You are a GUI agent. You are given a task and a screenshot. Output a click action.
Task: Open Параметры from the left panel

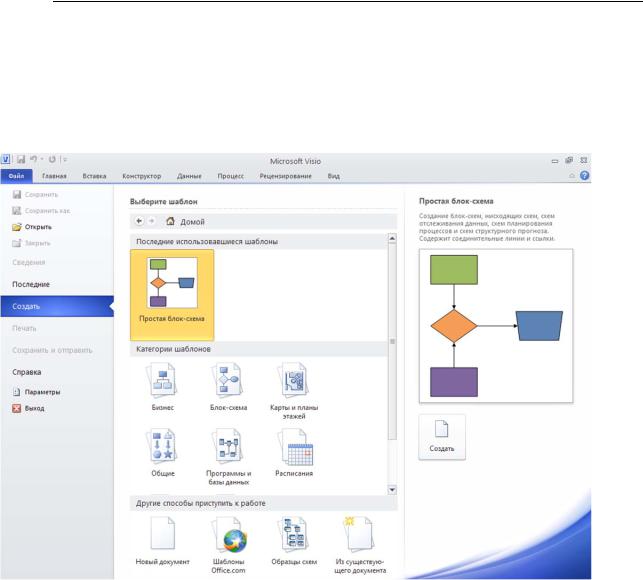coord(36,392)
